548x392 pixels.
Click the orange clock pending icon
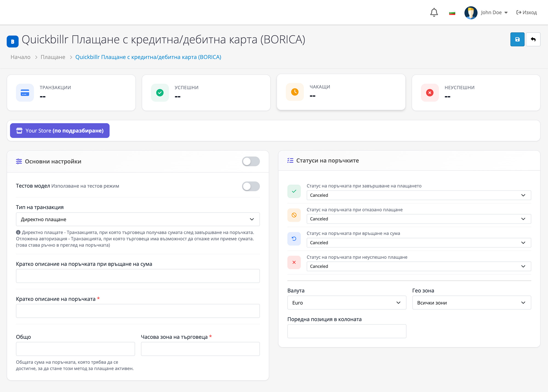coord(295,92)
